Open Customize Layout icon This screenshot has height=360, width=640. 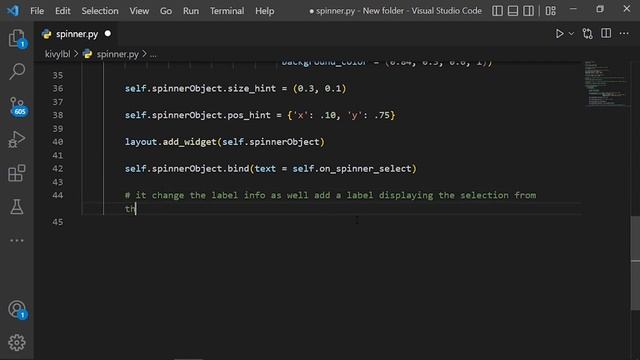pyautogui.click(x=551, y=11)
